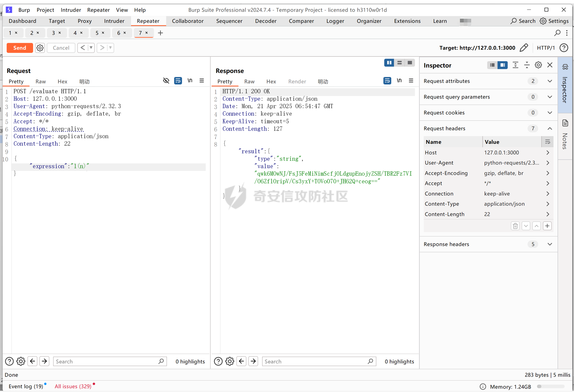574x392 pixels.
Task: Collapse all Inspector sections
Action: pyautogui.click(x=527, y=65)
